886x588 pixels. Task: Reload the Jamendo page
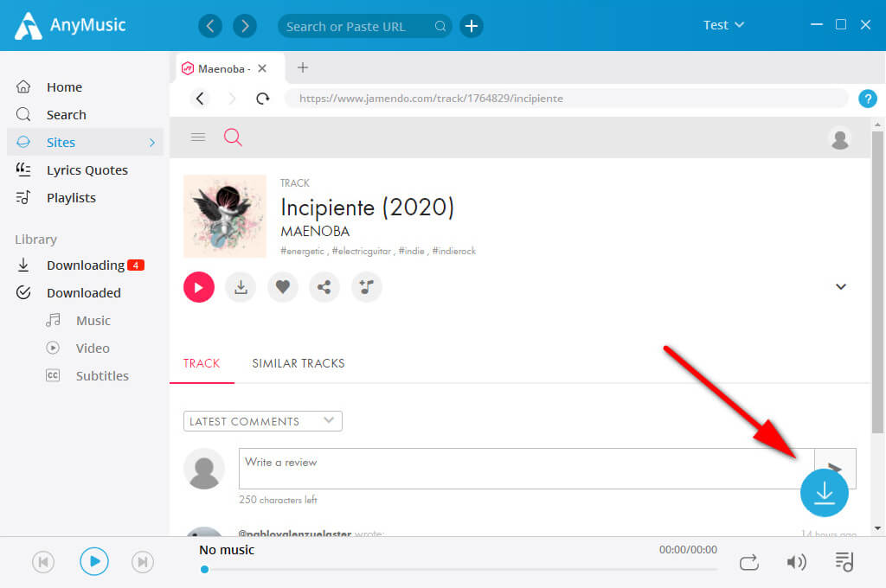coord(263,99)
